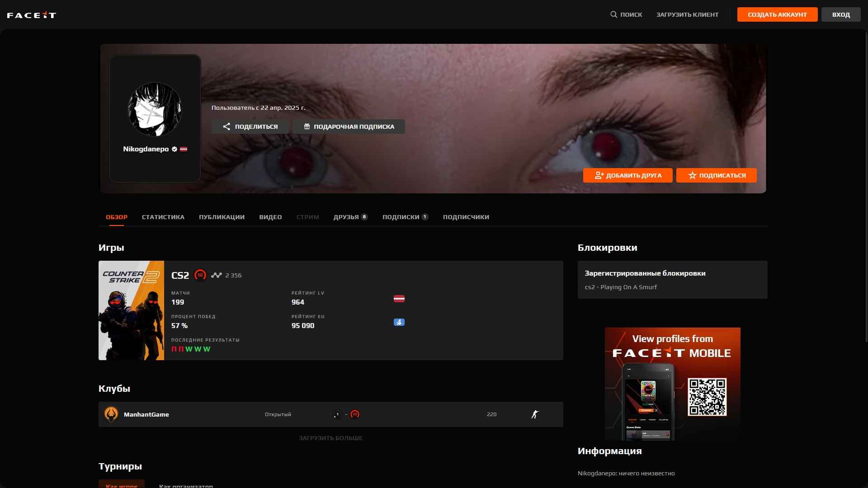Click the club minimum level 1 badge
The height and width of the screenshot is (488, 868).
pos(337,414)
